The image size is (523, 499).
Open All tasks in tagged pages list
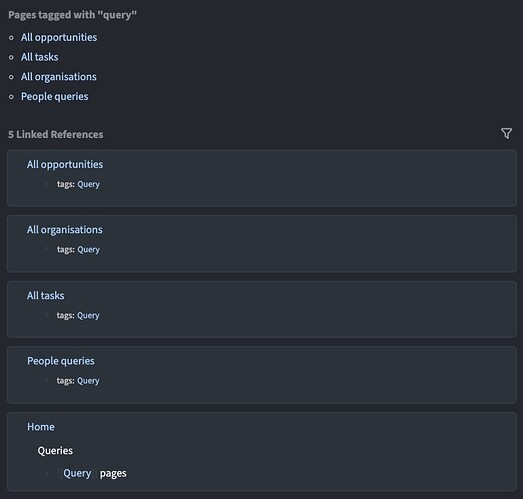point(40,57)
